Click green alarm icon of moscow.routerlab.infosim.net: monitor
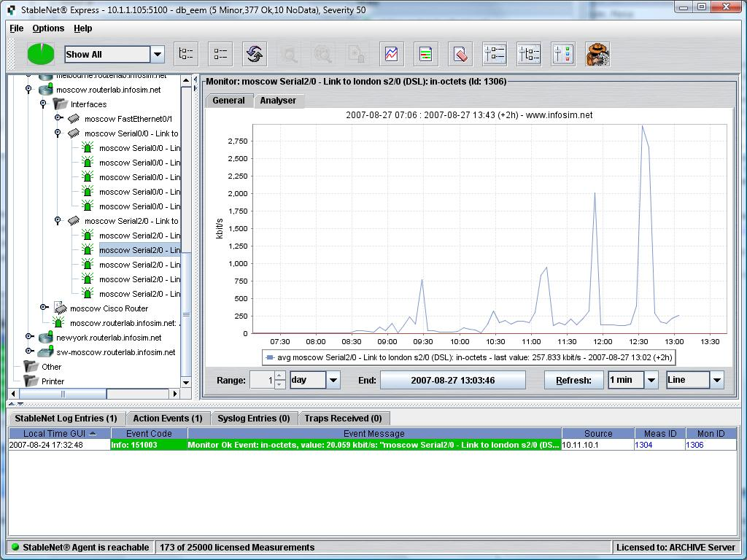 pos(58,322)
